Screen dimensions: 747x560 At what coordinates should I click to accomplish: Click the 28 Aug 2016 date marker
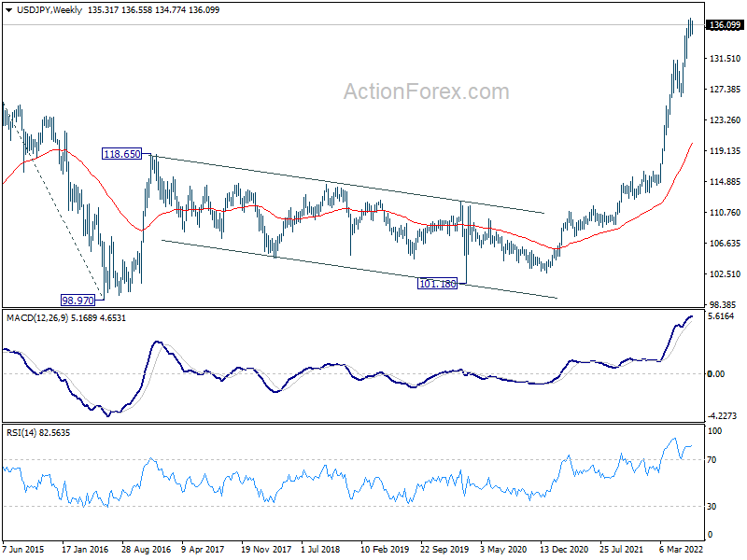[x=147, y=549]
